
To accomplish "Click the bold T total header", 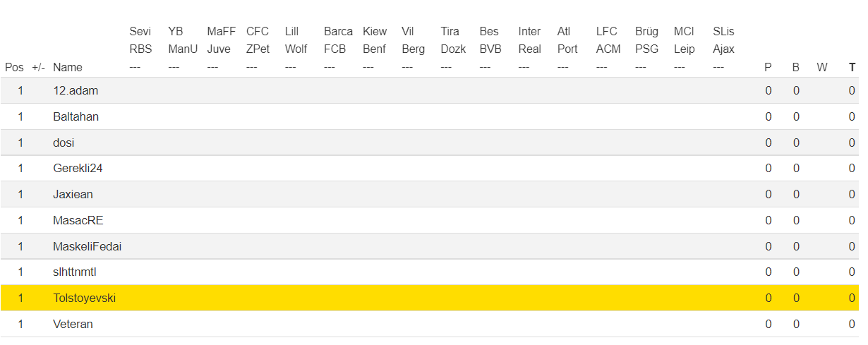I will pyautogui.click(x=852, y=68).
